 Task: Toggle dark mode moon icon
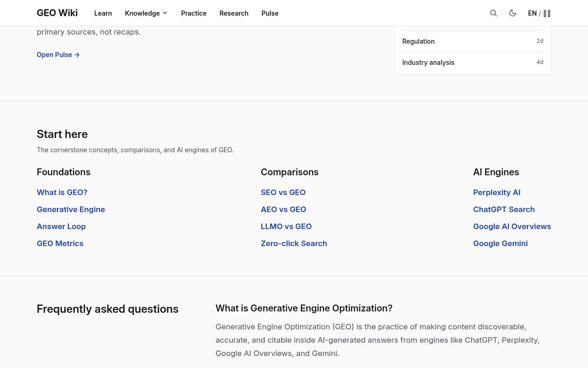tap(513, 13)
